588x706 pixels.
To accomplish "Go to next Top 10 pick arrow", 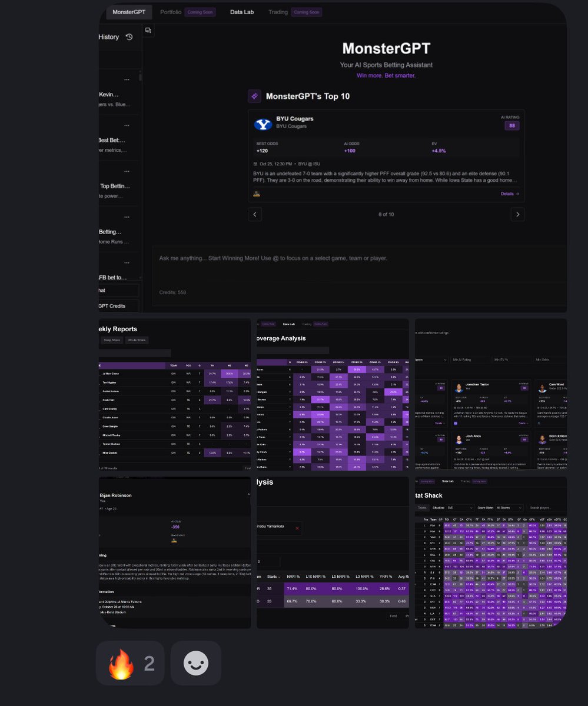I will point(517,214).
